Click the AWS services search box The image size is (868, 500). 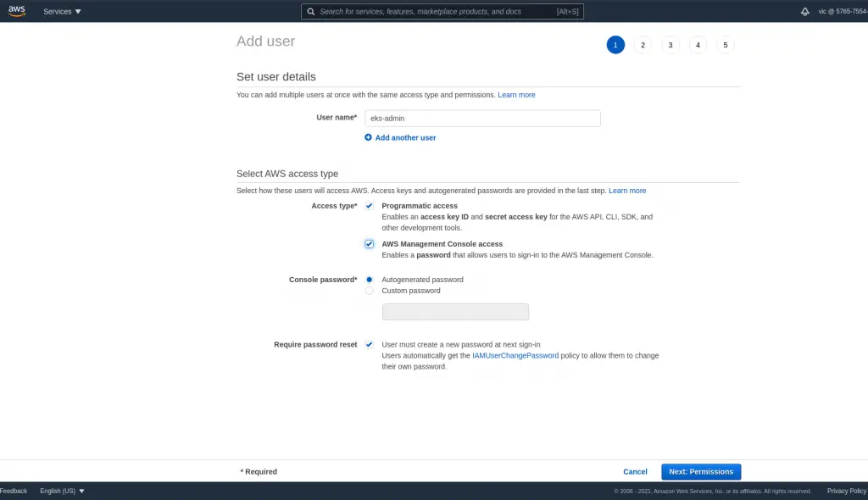442,12
